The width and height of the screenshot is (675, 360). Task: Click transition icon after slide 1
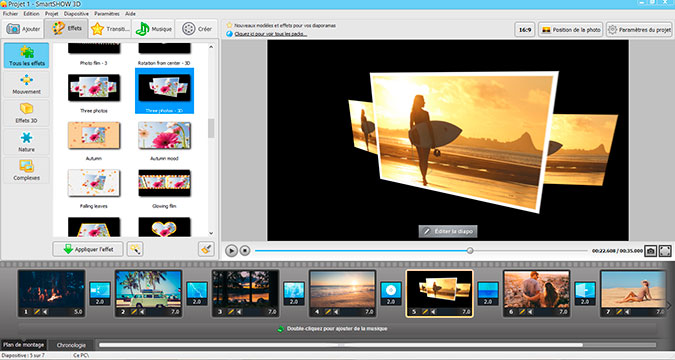(100, 290)
